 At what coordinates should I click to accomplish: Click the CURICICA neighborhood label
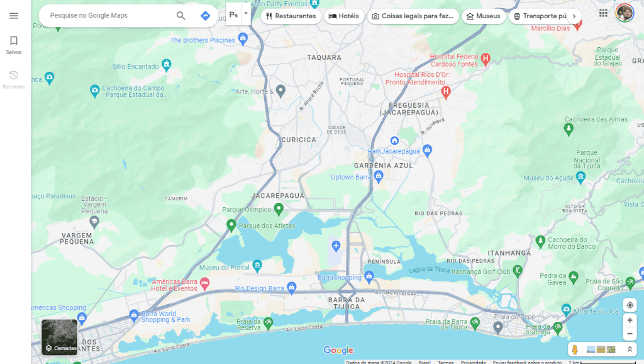tap(299, 140)
